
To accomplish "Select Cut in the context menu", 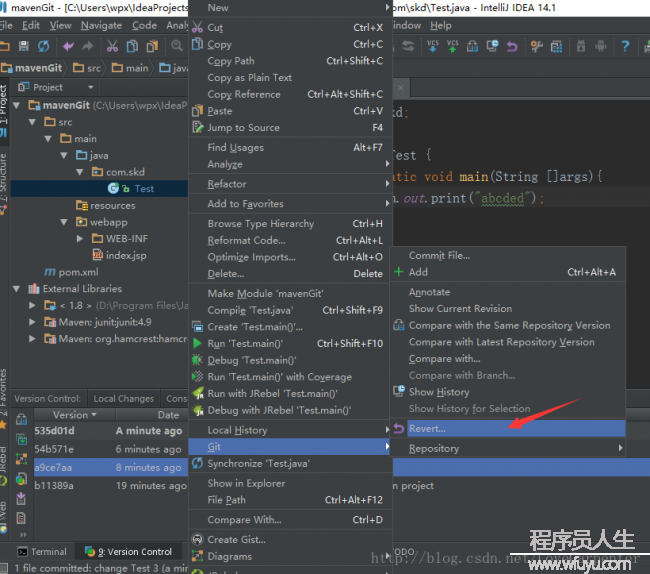I will 291,27.
